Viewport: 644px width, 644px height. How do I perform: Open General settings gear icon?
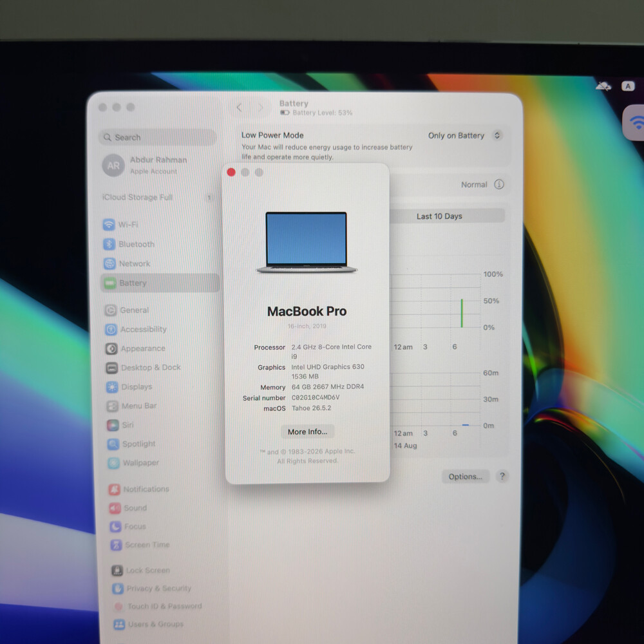[111, 310]
